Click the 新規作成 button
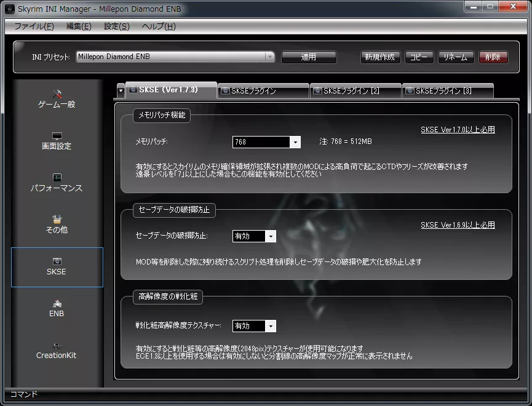The image size is (532, 406). click(380, 57)
